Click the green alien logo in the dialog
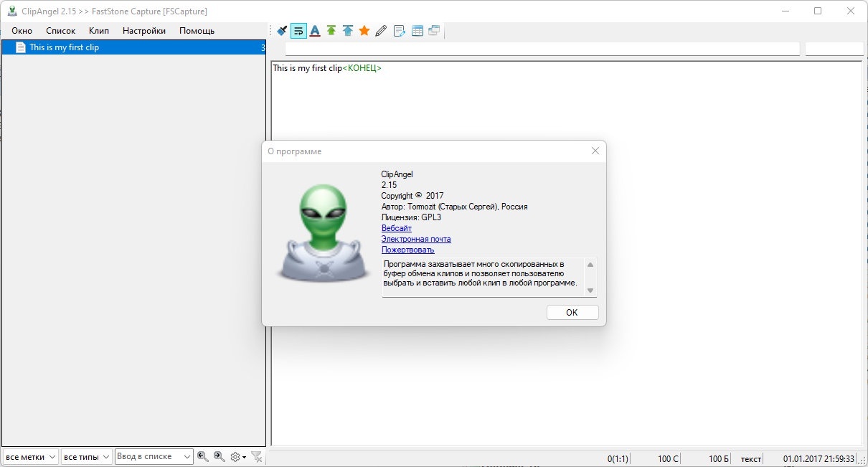The image size is (868, 467). [324, 233]
